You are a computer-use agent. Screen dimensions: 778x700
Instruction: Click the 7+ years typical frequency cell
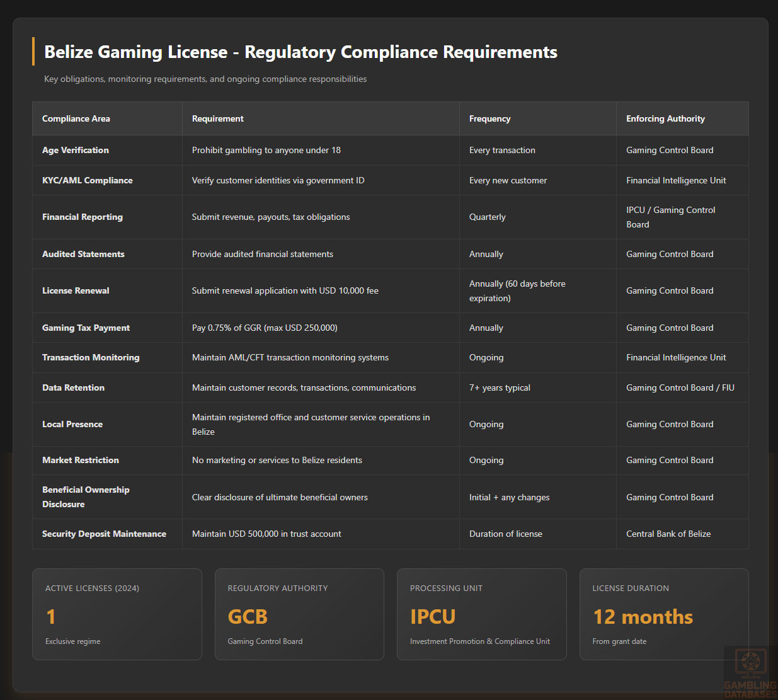click(x=500, y=387)
